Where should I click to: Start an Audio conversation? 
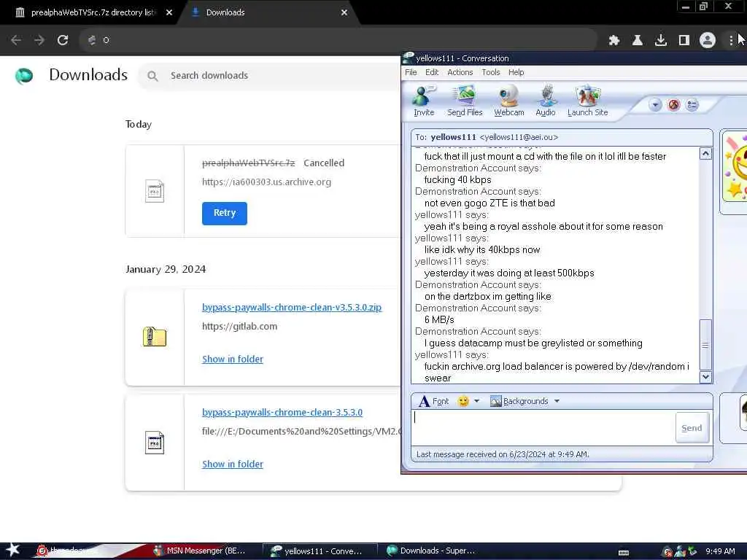pos(546,101)
